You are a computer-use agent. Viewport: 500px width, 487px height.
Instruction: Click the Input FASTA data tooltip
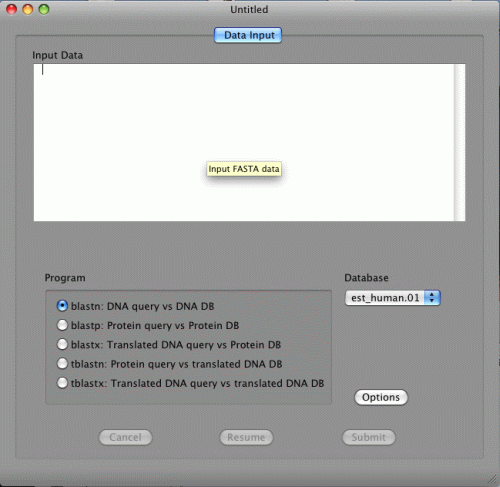244,169
